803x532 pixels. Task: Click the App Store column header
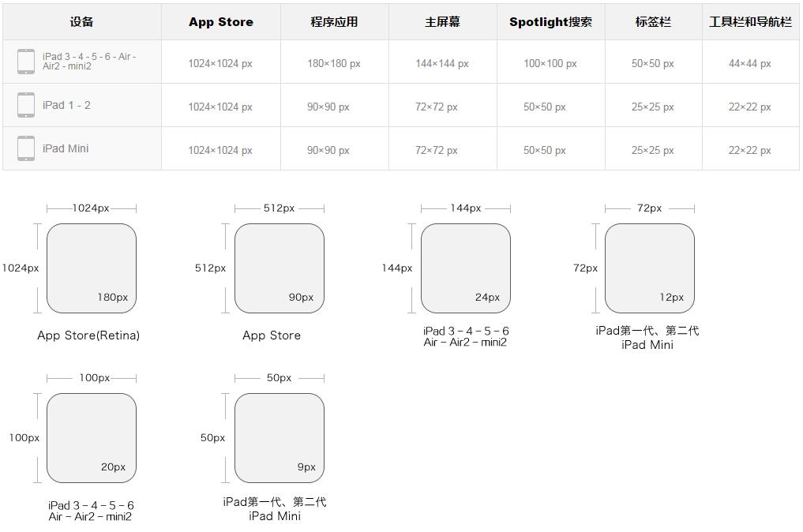point(221,22)
